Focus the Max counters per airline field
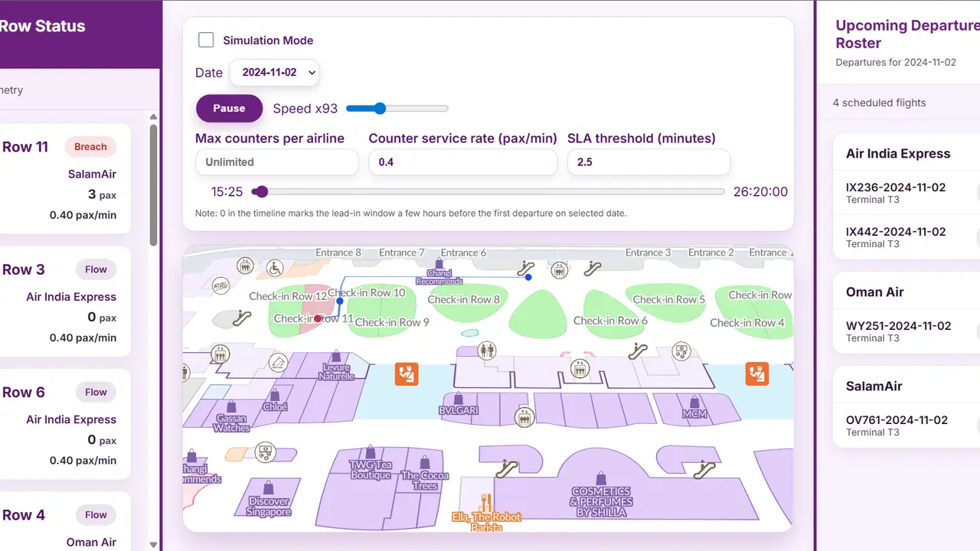 click(x=277, y=162)
